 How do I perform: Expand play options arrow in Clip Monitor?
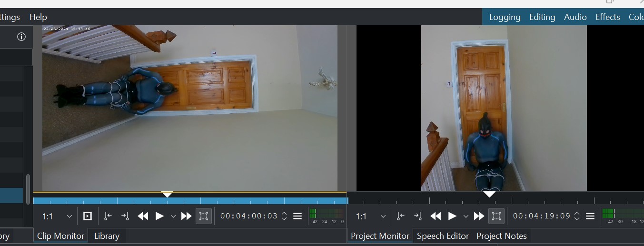point(173,216)
